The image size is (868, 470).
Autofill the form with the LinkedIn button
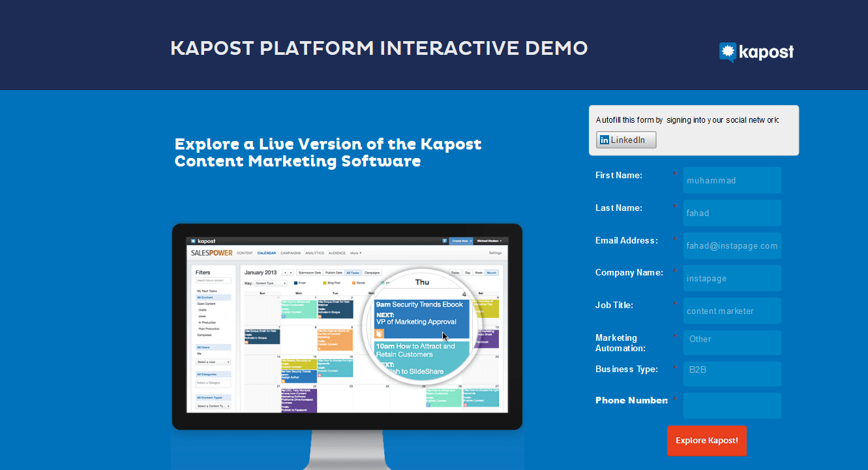(x=626, y=140)
